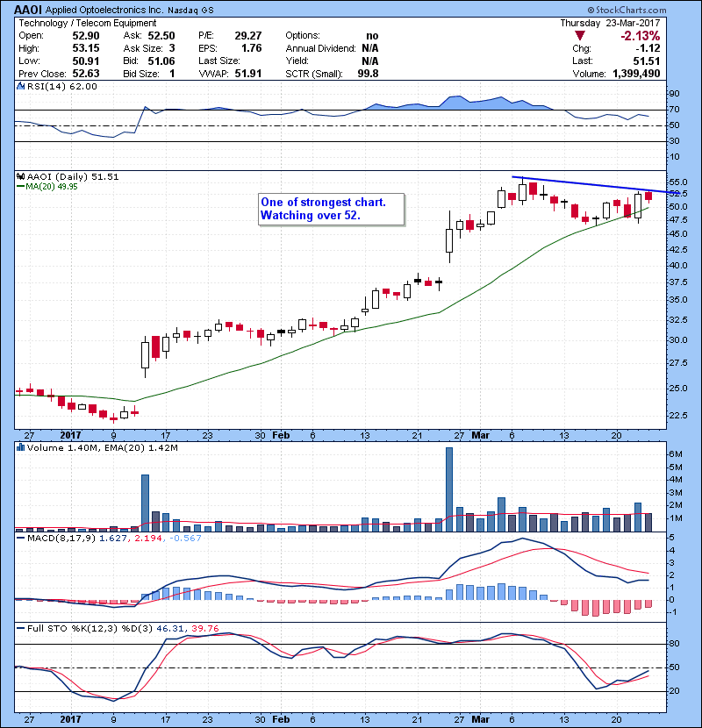Click the RSI(14) panel chart icon

(20, 86)
